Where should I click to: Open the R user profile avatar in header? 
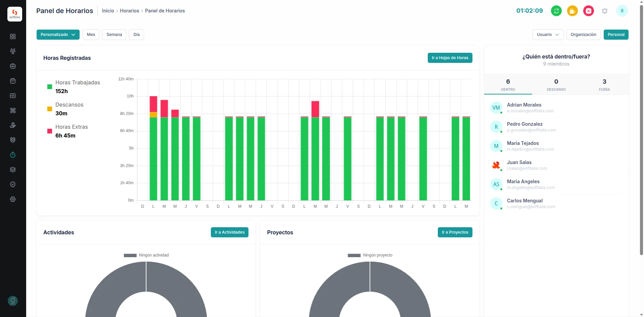click(622, 11)
